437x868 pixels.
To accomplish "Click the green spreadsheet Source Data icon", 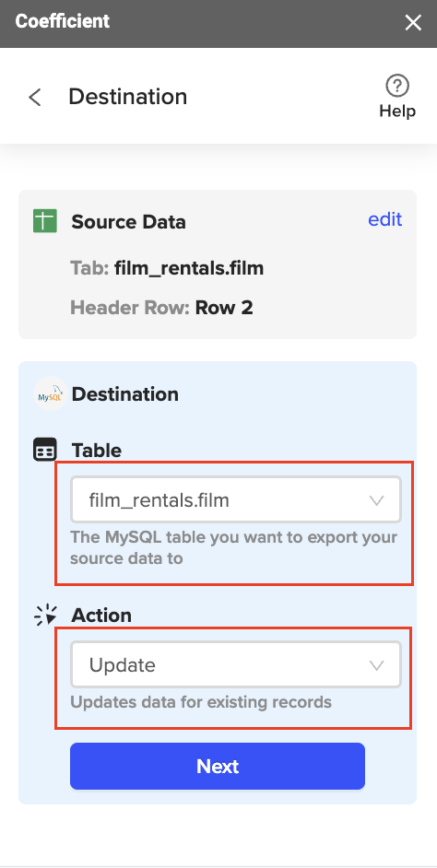I will [x=45, y=221].
